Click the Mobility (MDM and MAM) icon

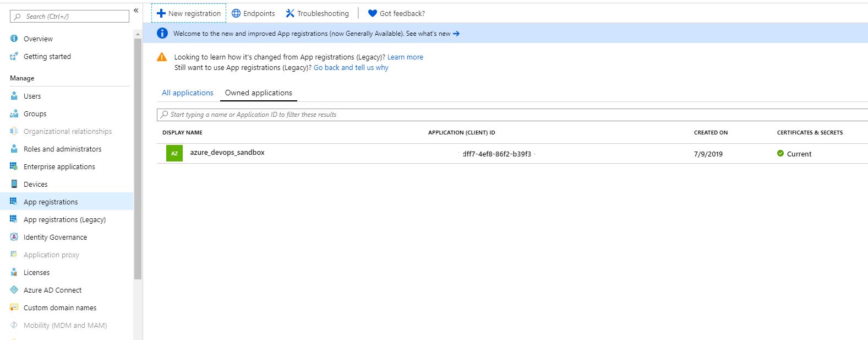click(x=14, y=325)
